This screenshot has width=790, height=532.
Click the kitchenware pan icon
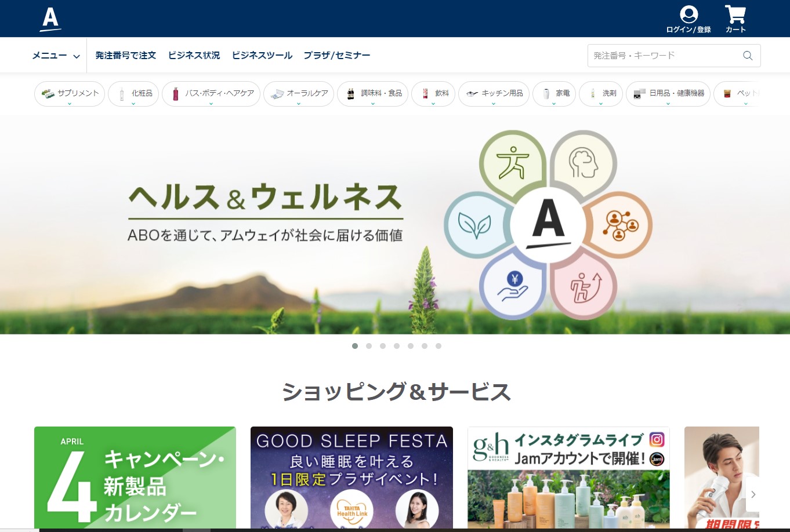coord(472,94)
